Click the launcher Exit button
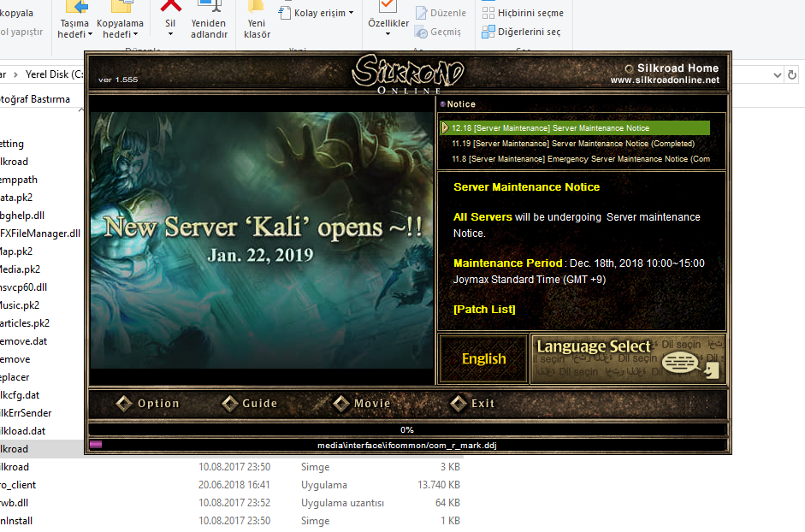Screen dimensions: 805x532 point(472,404)
